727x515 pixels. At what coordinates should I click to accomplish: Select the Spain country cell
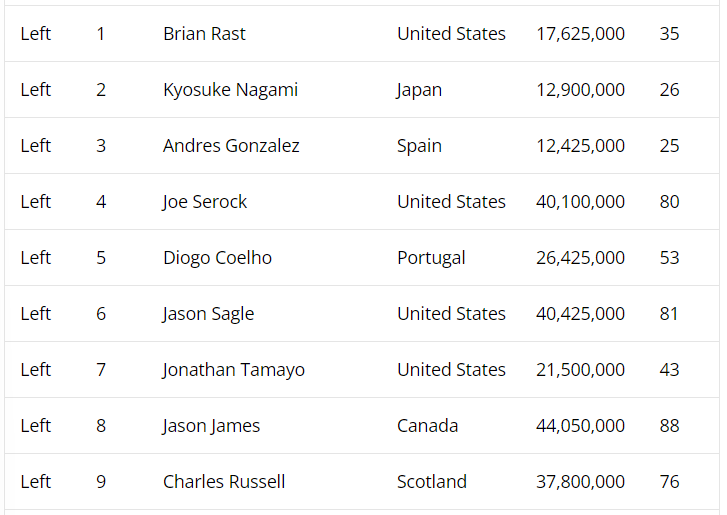419,146
